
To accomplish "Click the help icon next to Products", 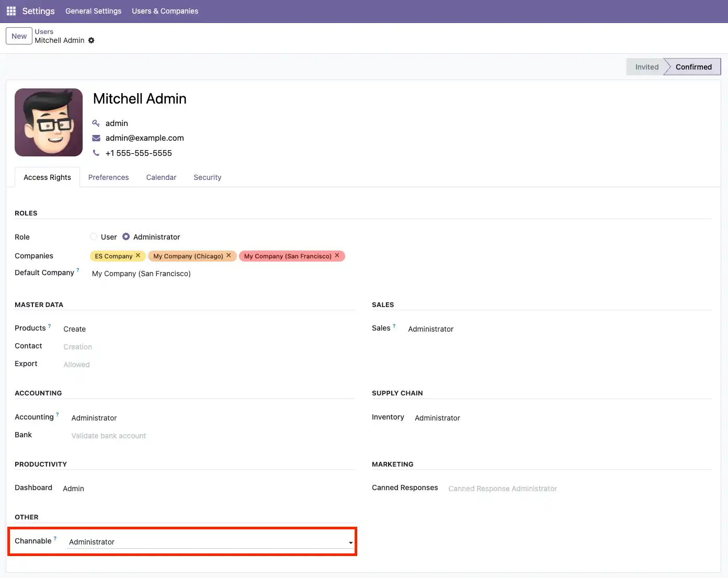I will pyautogui.click(x=49, y=325).
